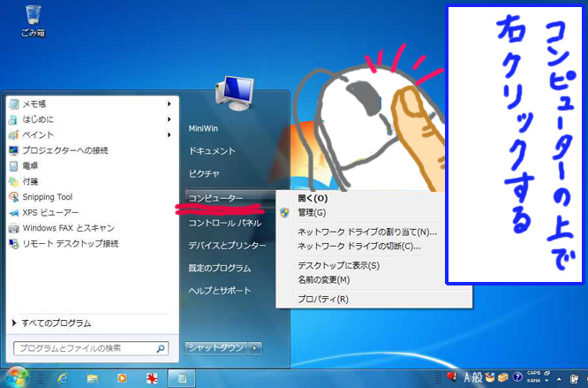Image resolution: width=588 pixels, height=388 pixels.
Task: Launch Snipping Tool from Start menu
Action: pos(47,197)
